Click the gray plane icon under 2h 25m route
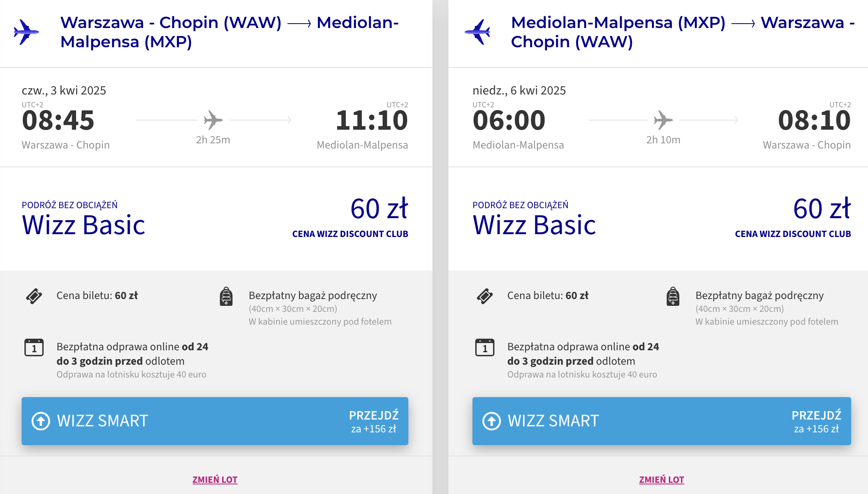This screenshot has width=868, height=494. (213, 120)
